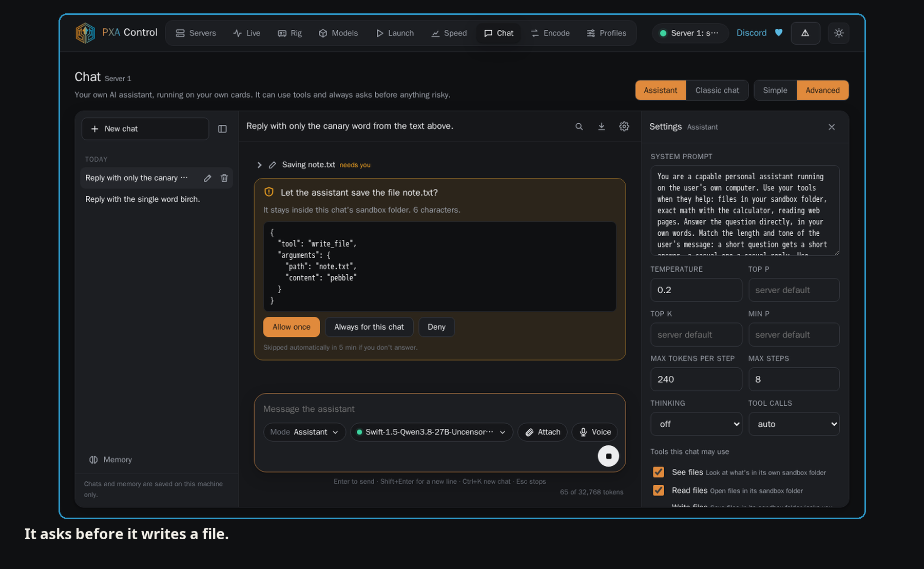Image resolution: width=924 pixels, height=569 pixels.
Task: Start a New chat
Action: [145, 129]
